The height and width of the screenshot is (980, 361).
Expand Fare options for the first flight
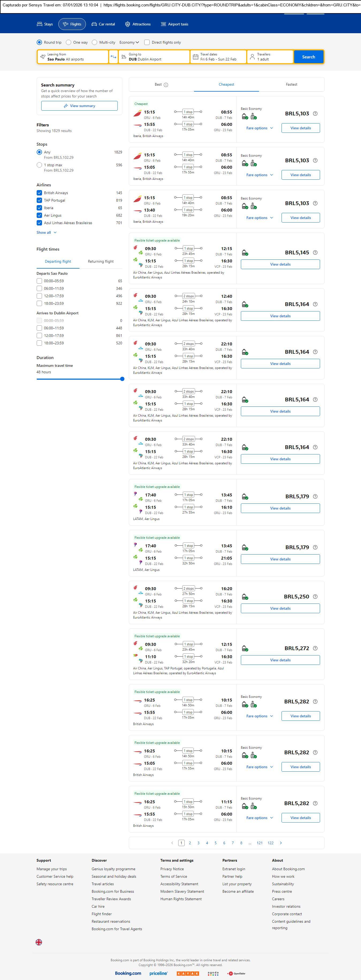(259, 128)
